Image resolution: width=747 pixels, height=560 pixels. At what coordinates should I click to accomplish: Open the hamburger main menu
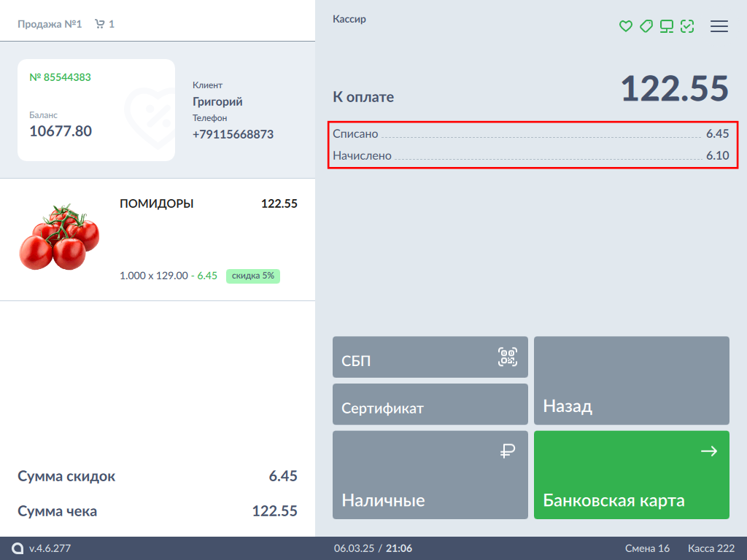pos(719,26)
